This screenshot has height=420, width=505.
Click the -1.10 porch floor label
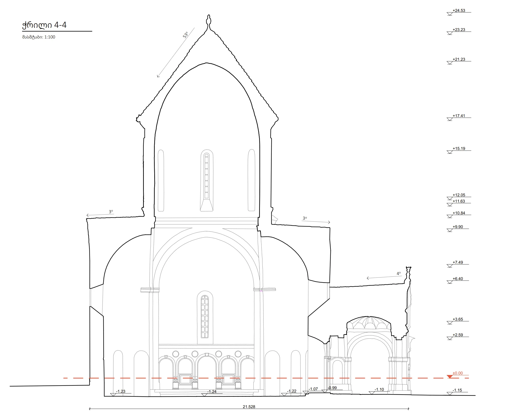click(x=379, y=389)
